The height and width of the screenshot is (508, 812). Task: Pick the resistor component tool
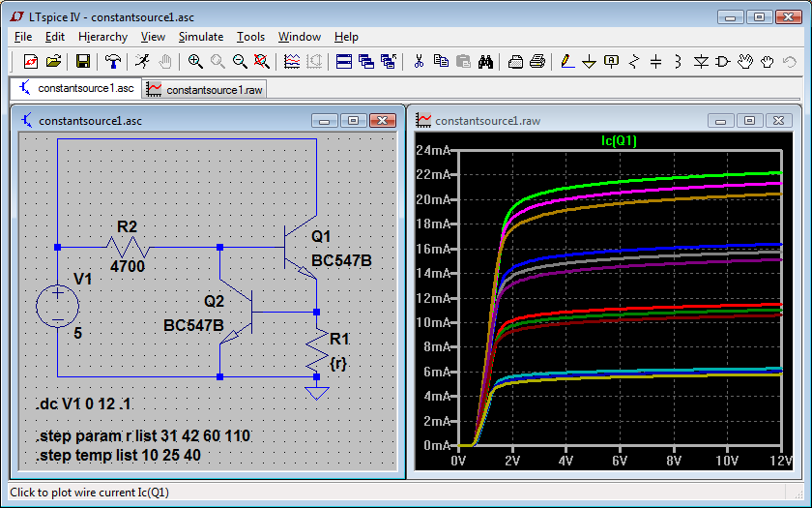pos(634,62)
